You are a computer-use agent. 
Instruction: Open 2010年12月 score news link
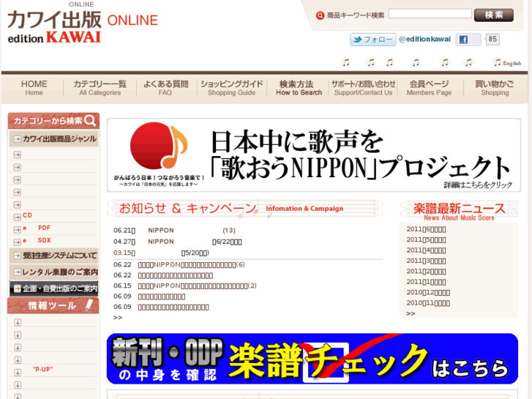[x=428, y=293]
